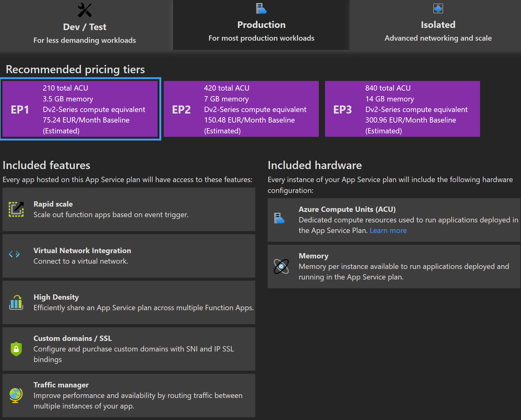The width and height of the screenshot is (521, 420).
Task: Click 'Advanced networking and scale' subtitle
Action: (438, 38)
